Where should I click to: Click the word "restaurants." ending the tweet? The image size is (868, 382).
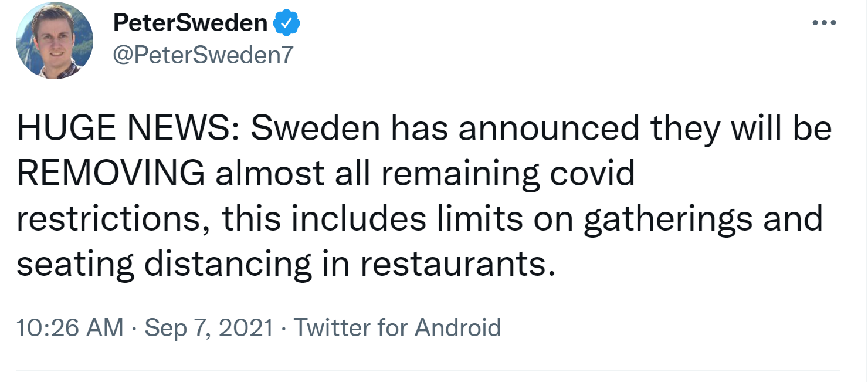pos(457,265)
